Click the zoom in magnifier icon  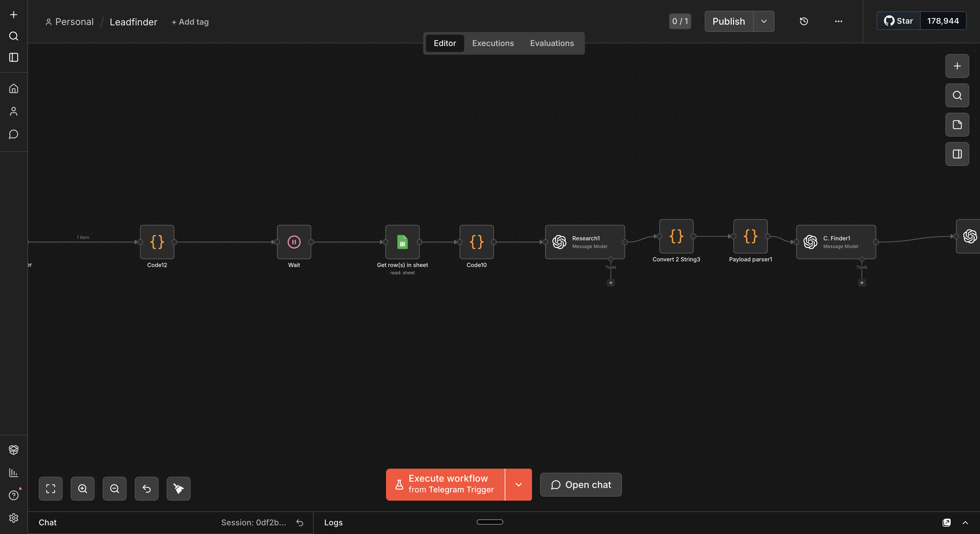tap(83, 488)
